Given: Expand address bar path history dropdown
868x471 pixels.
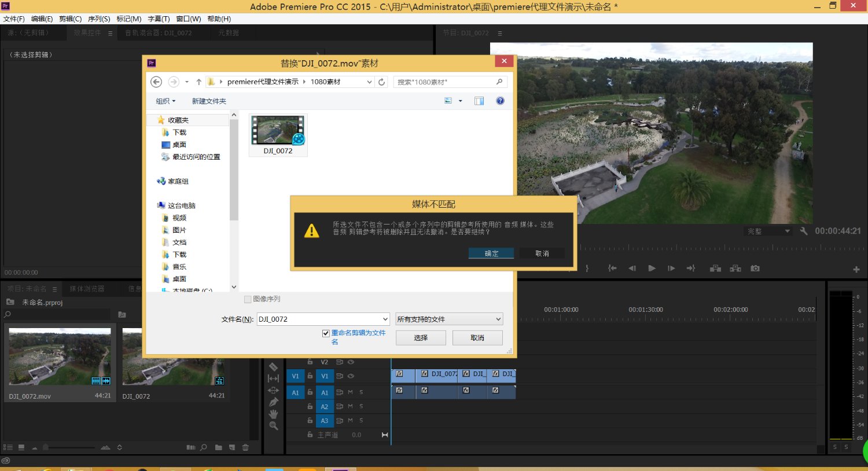Looking at the screenshot, I should [x=369, y=82].
